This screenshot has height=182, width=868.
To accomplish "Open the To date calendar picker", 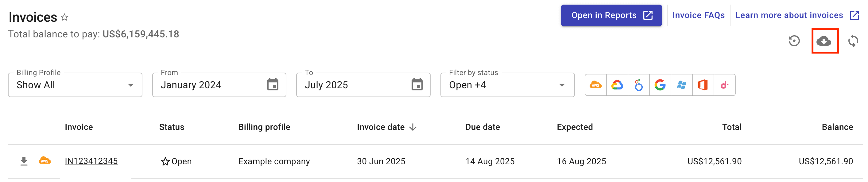I will (418, 85).
